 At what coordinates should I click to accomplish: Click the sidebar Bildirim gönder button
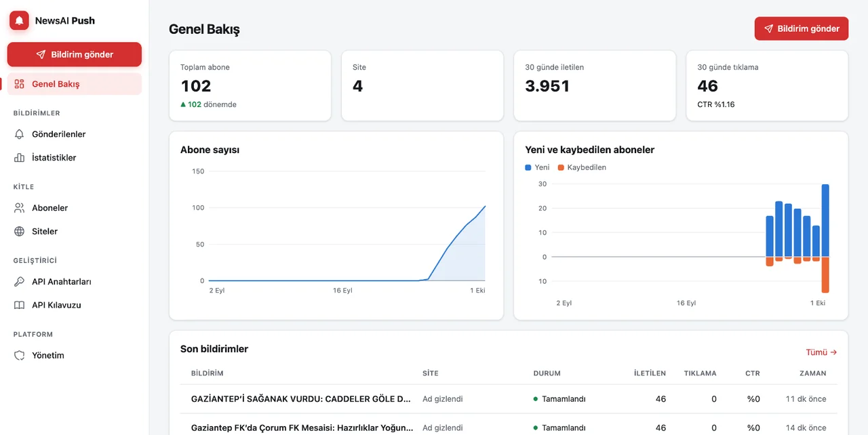coord(75,54)
